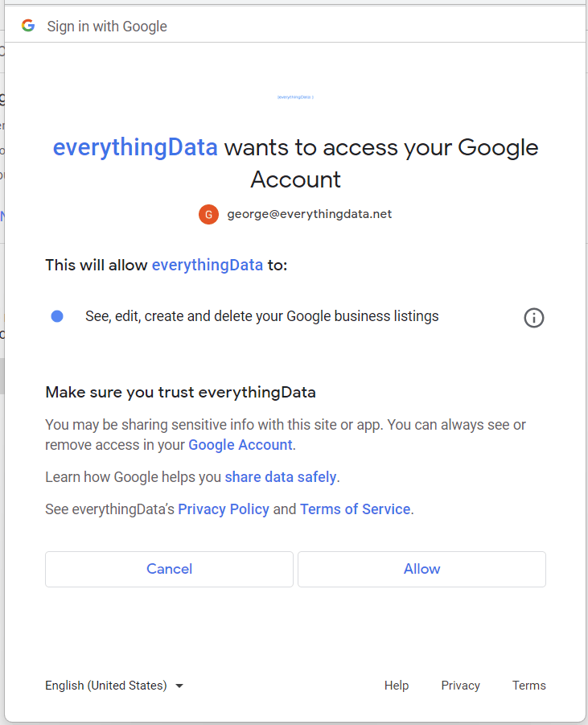The image size is (588, 725).
Task: Expand the English (United States) language dropdown
Action: tap(114, 686)
